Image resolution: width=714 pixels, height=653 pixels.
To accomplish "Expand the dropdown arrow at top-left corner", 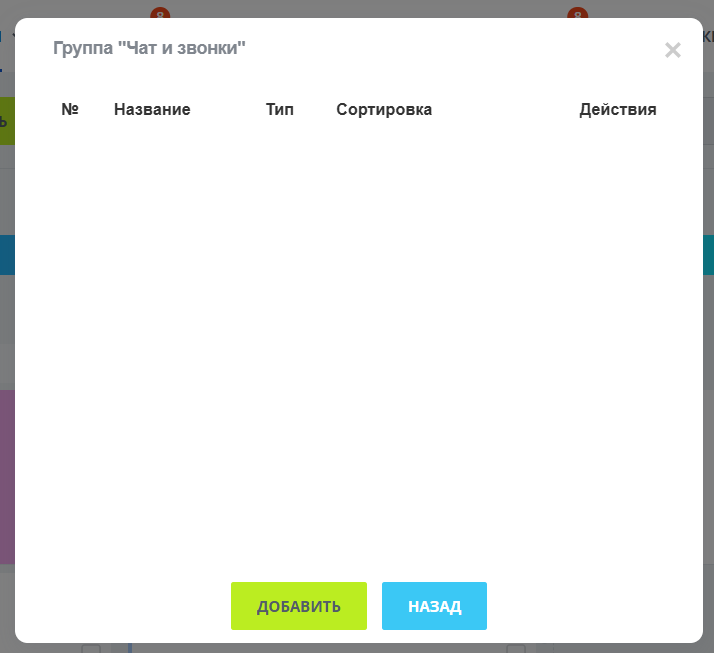I will (x=12, y=36).
